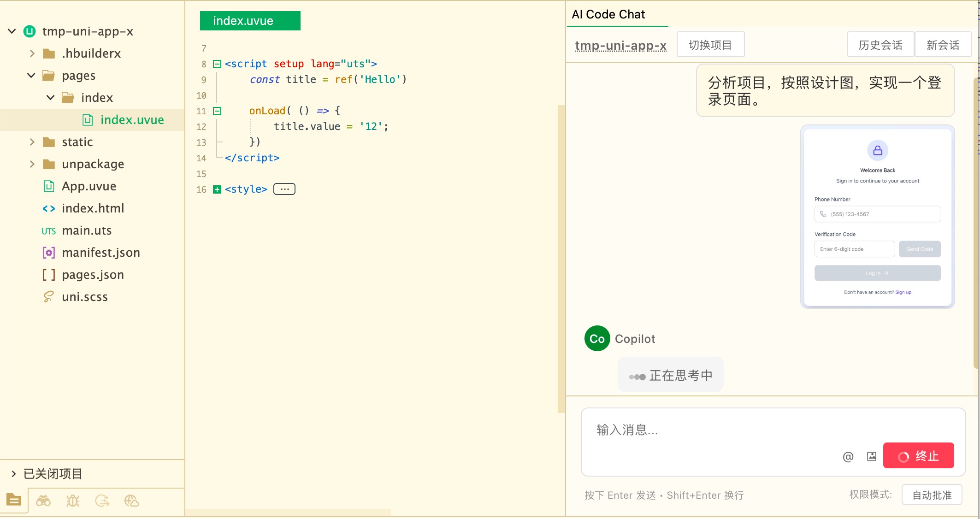
Task: Open the project explorer folder icon
Action: click(14, 500)
